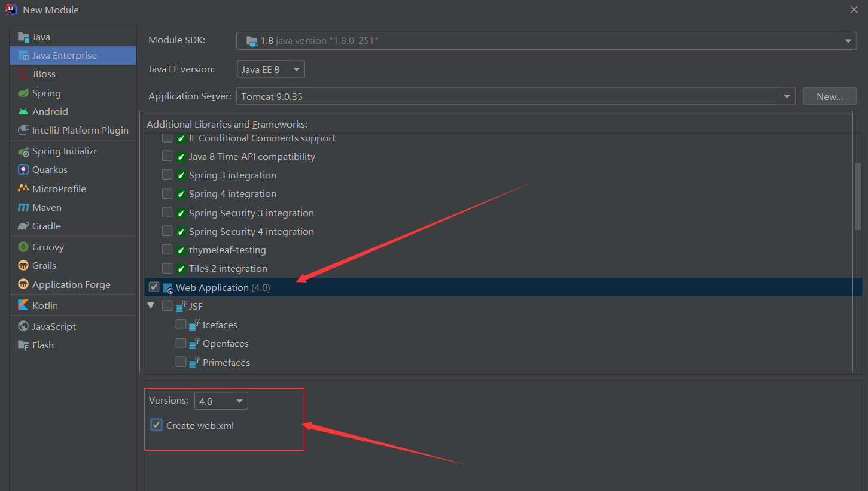The width and height of the screenshot is (868, 491).
Task: Click the Openfaces library icon
Action: click(194, 344)
